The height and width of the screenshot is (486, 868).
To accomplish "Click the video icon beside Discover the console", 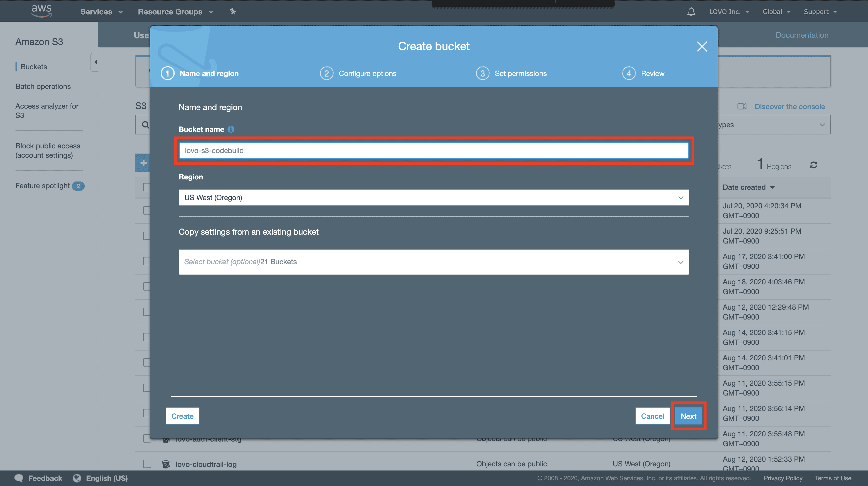I will [x=742, y=107].
